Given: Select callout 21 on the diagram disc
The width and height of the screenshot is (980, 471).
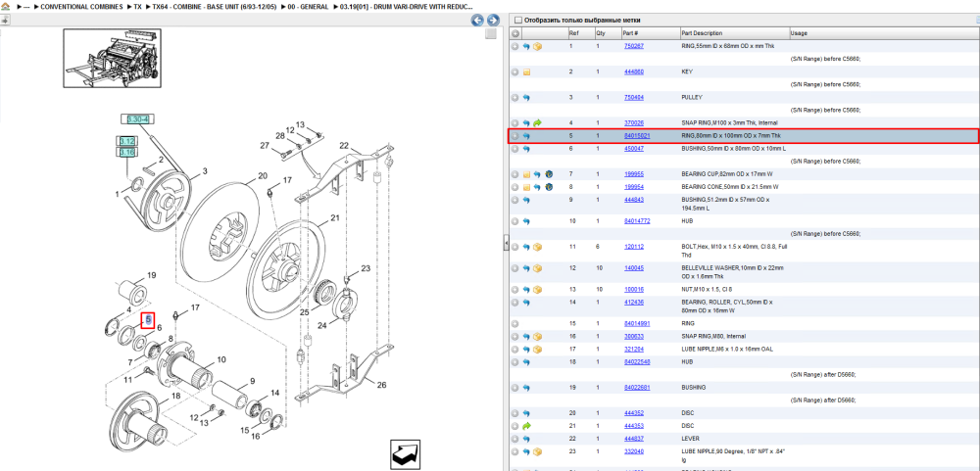Looking at the screenshot, I should pyautogui.click(x=335, y=218).
